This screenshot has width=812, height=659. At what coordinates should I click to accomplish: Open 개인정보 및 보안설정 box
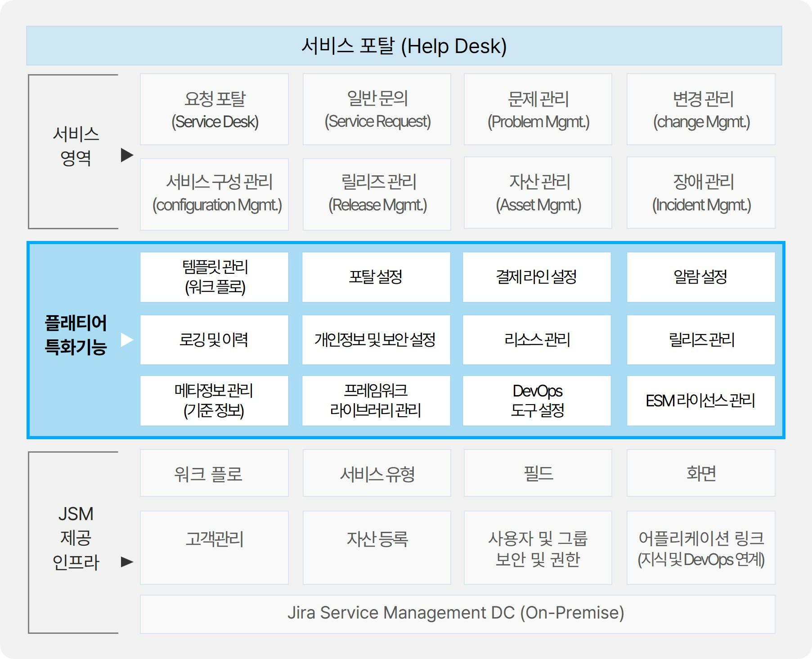click(376, 340)
